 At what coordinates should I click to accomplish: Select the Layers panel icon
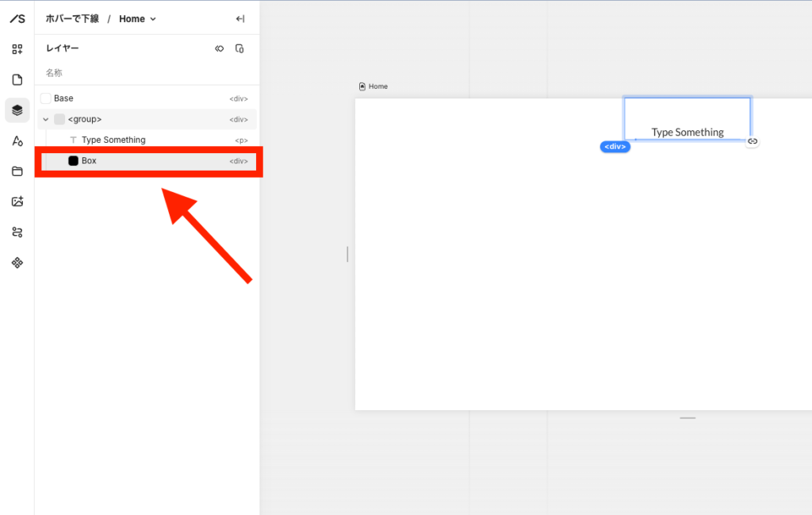coord(17,110)
